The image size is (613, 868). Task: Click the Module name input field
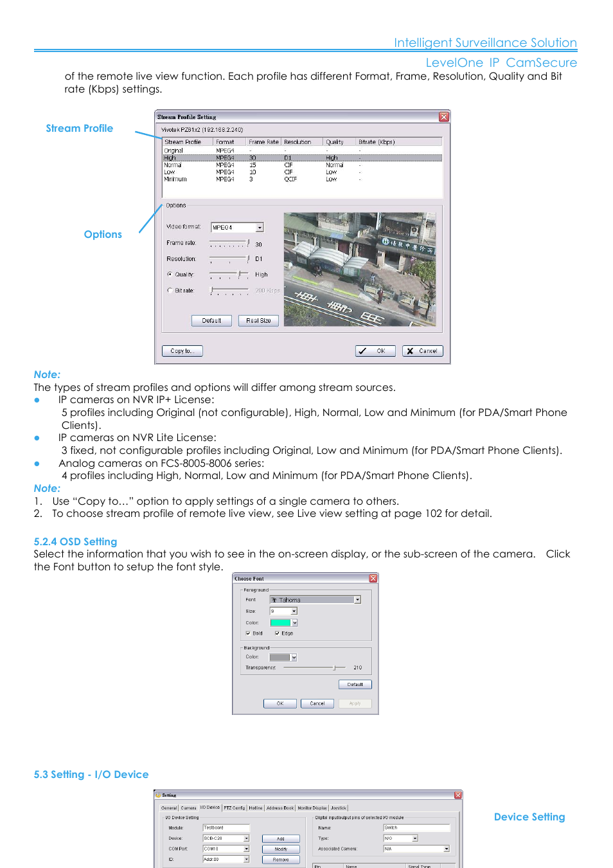coord(226,828)
